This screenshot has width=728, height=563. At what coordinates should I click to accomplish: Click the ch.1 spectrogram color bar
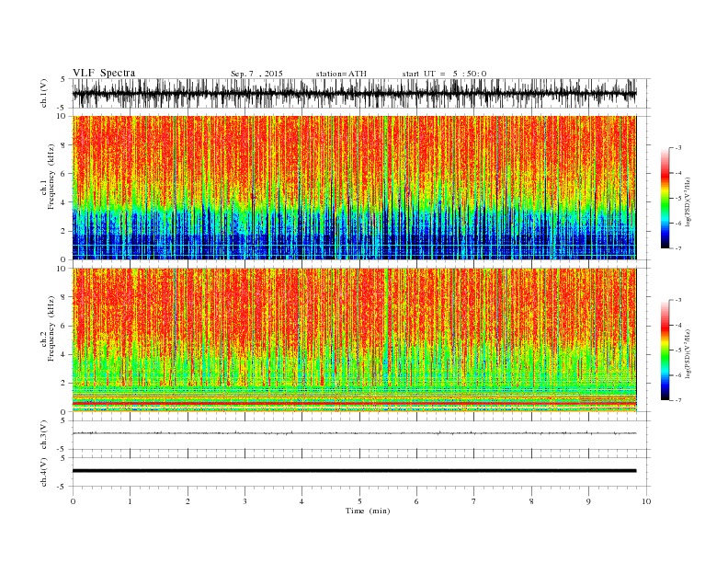pyautogui.click(x=665, y=199)
